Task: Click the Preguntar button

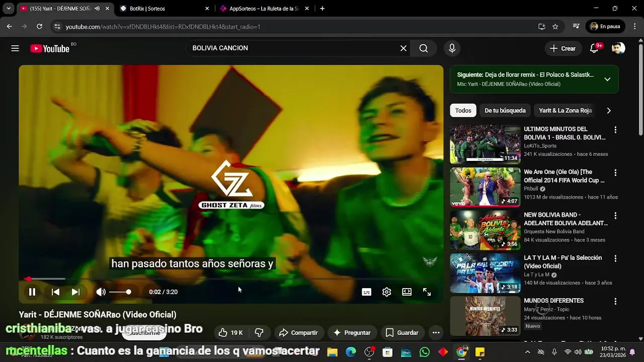Action: click(352, 332)
